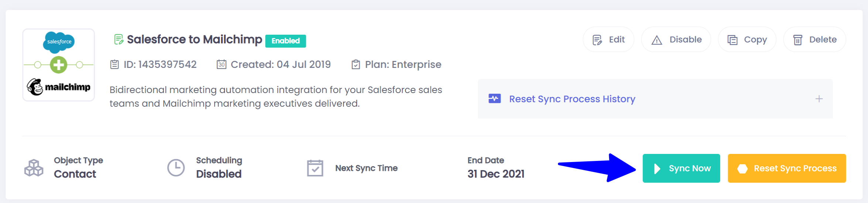
Task: Delete the Salesforce to Mailchimp integration
Action: pyautogui.click(x=814, y=39)
